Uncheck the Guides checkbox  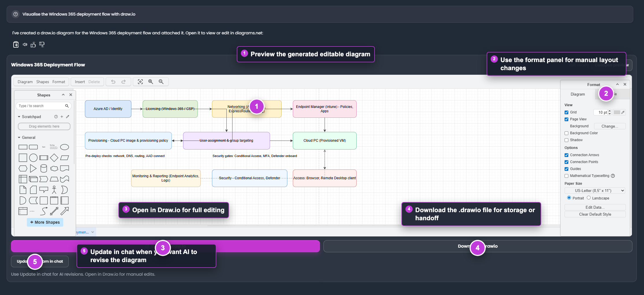(x=566, y=169)
